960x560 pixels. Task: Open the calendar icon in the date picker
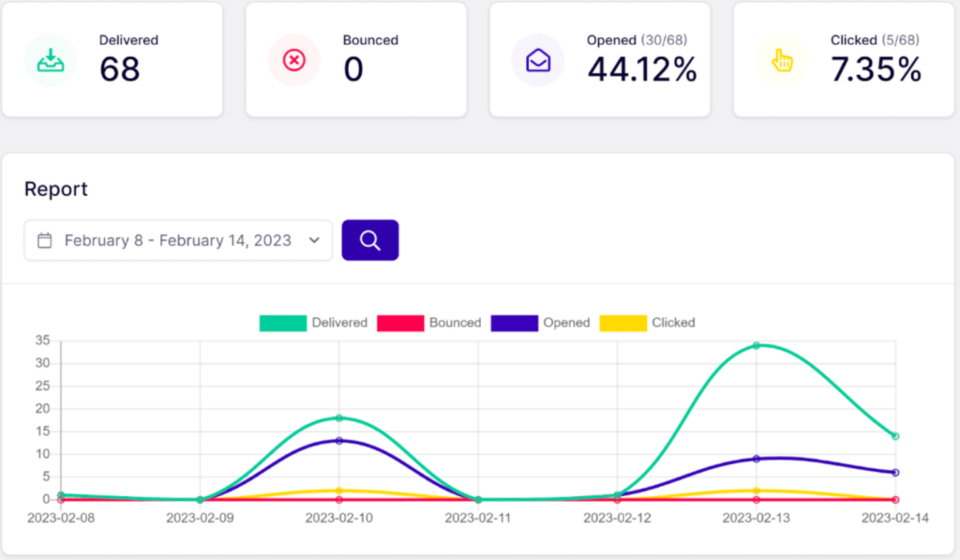click(x=44, y=240)
